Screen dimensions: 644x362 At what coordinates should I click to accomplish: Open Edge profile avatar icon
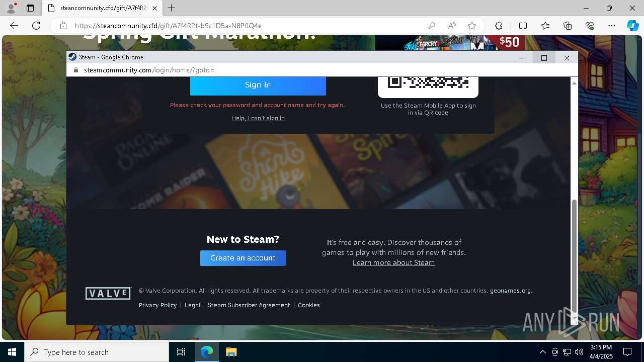click(x=11, y=8)
